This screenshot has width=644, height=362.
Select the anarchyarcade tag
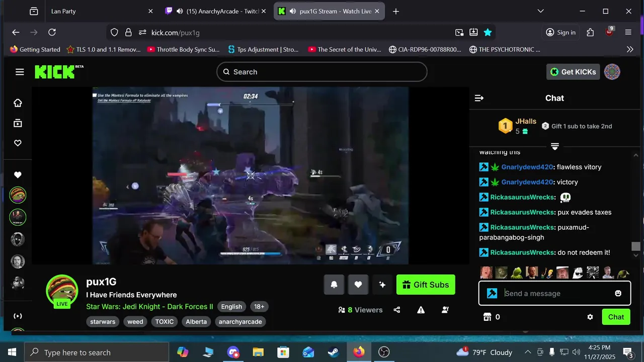pos(240,322)
